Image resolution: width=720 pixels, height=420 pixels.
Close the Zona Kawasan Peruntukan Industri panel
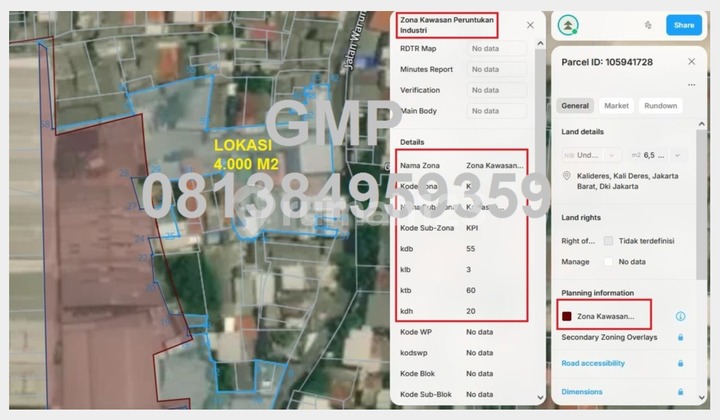coord(530,25)
